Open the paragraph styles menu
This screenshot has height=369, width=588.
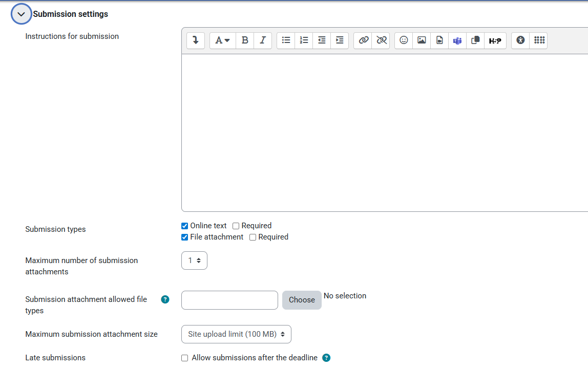coord(222,40)
